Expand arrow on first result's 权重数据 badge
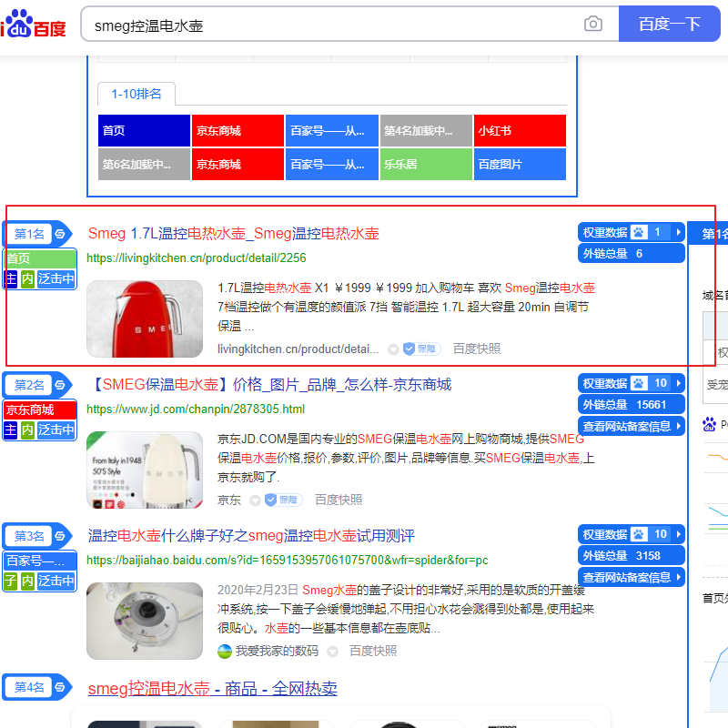 pos(678,232)
